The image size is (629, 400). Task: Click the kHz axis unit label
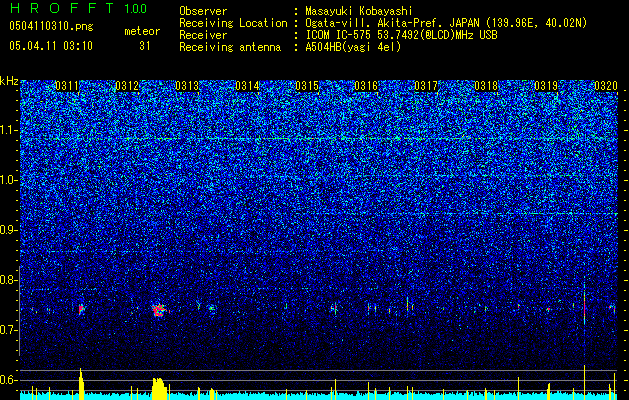pyautogui.click(x=9, y=81)
